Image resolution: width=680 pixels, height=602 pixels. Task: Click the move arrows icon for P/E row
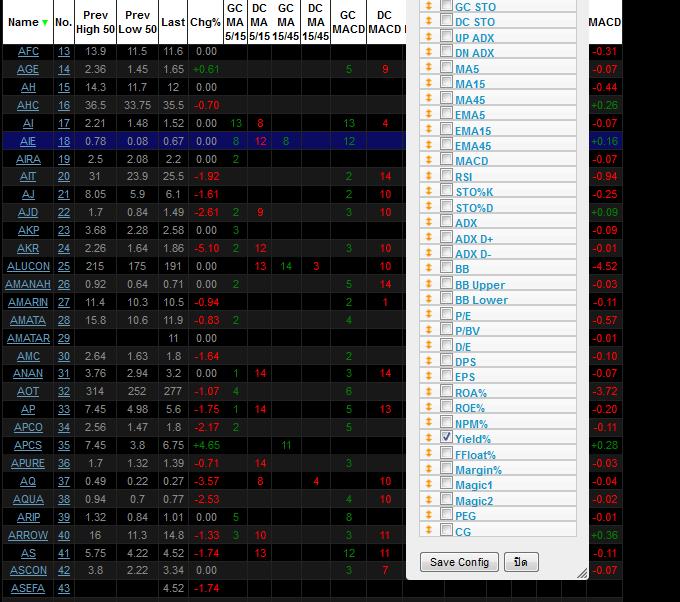point(428,314)
